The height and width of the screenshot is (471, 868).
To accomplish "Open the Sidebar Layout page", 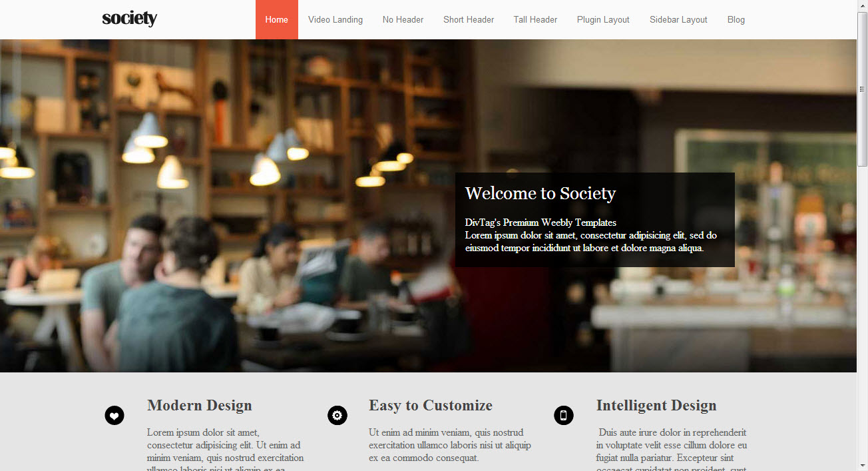I will pos(679,19).
